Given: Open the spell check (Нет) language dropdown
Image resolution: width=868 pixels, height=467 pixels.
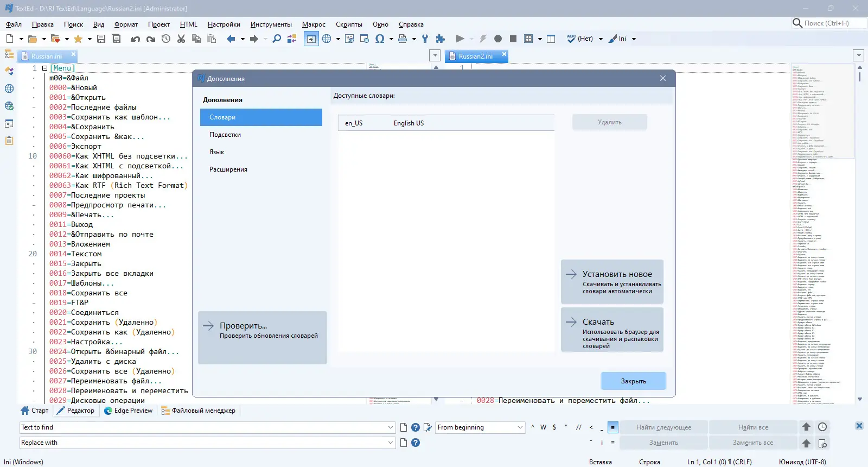Looking at the screenshot, I should click(x=601, y=39).
